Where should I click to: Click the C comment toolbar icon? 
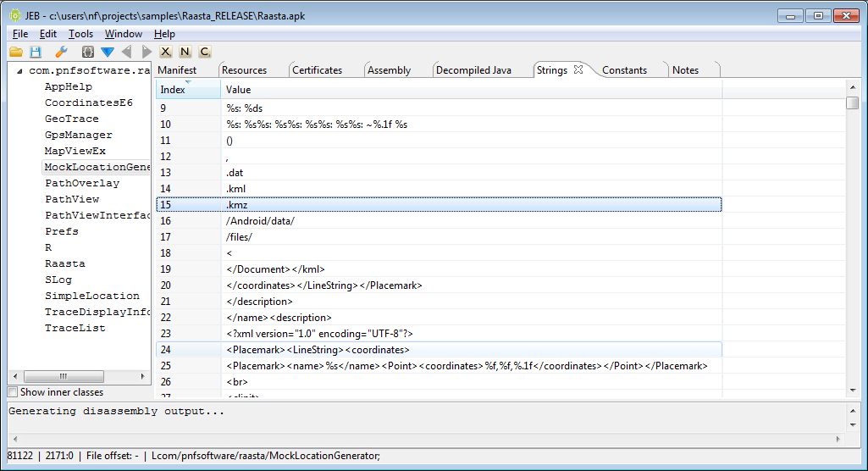[x=205, y=53]
